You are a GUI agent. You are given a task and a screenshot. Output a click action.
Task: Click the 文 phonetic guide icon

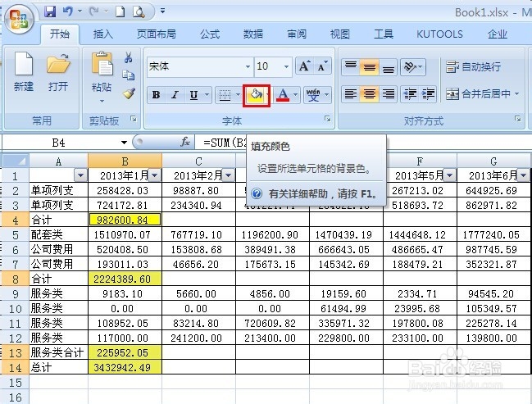pos(313,95)
